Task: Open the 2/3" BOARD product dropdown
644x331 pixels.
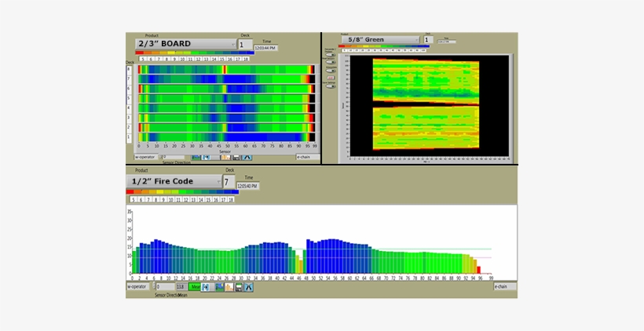Action: click(186, 44)
